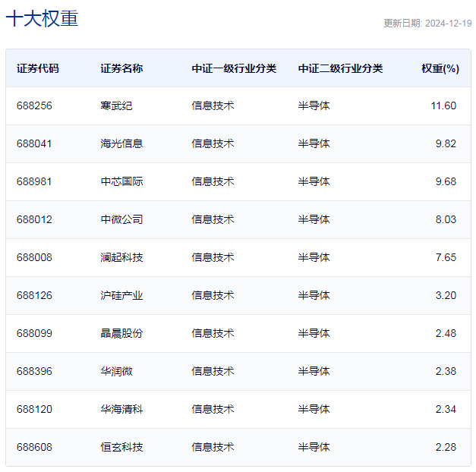Click weight value 8.03

coord(446,219)
